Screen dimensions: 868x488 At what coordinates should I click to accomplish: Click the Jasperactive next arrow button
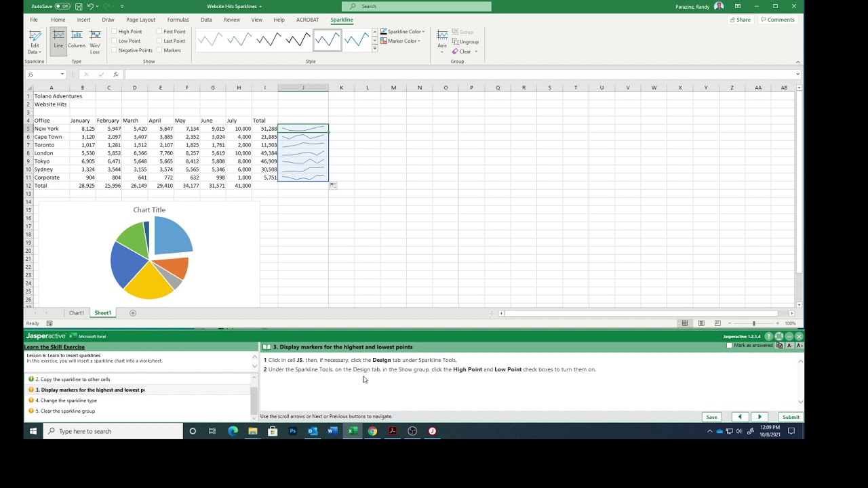tap(759, 417)
